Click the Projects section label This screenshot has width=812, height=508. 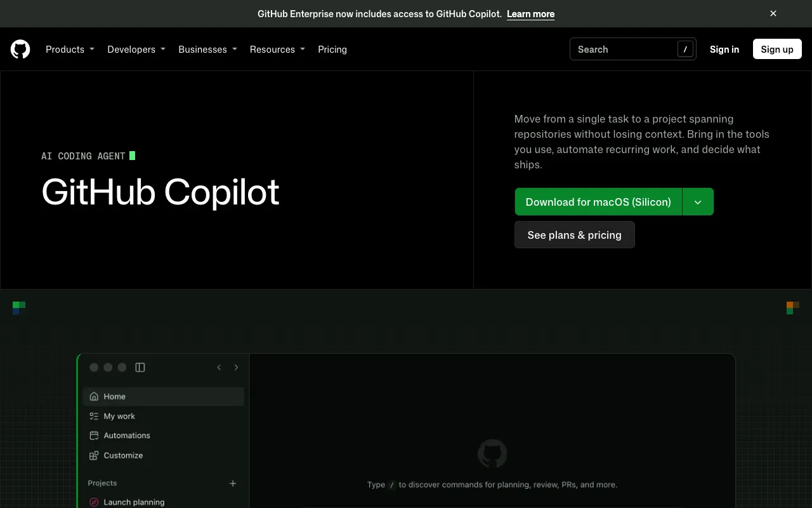102,483
